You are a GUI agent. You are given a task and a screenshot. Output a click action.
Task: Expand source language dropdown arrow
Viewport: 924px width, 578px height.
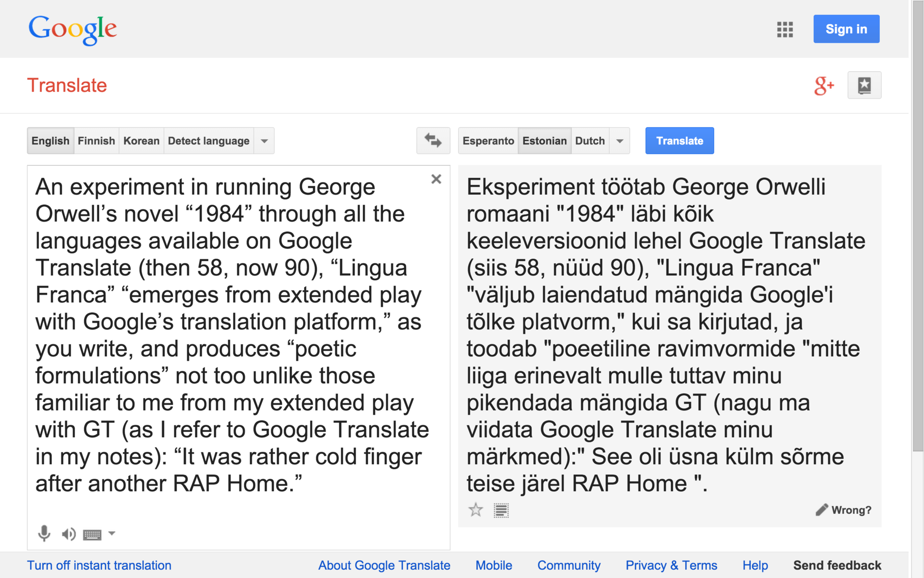point(264,141)
